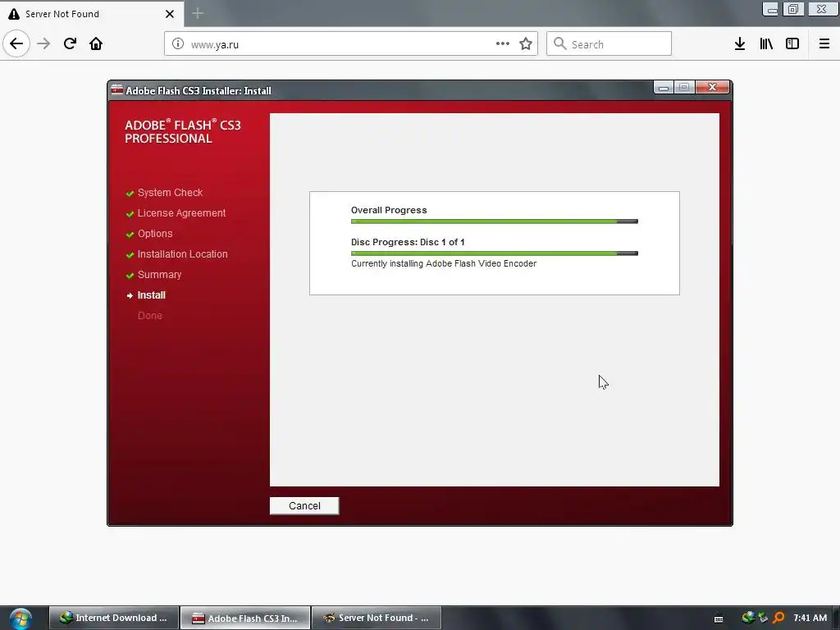Click the www.ya.ru address bar
Viewport: 840px width, 630px height.
(351, 44)
